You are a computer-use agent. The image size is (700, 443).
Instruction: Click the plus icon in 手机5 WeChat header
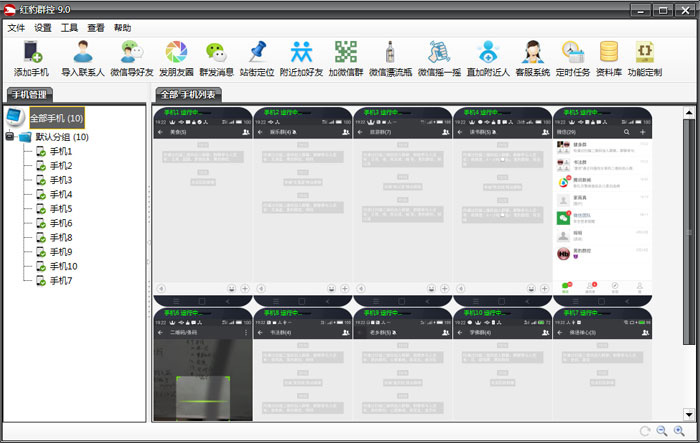(642, 132)
